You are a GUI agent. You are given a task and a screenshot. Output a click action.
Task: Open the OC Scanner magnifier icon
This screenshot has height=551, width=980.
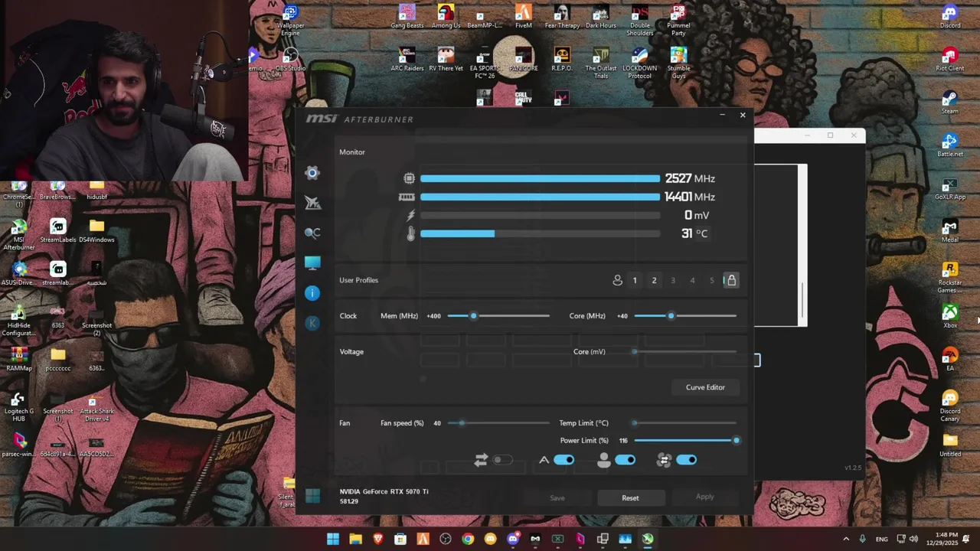[x=312, y=233]
